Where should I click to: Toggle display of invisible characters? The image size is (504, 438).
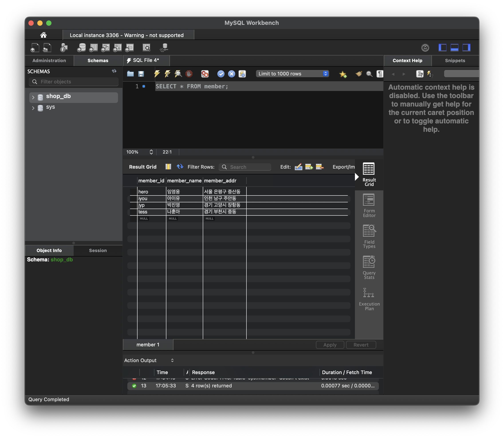[x=380, y=74]
